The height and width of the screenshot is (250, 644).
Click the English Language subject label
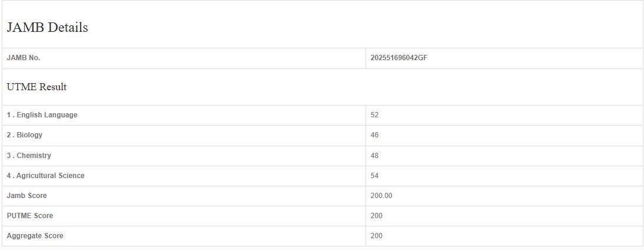coord(42,115)
